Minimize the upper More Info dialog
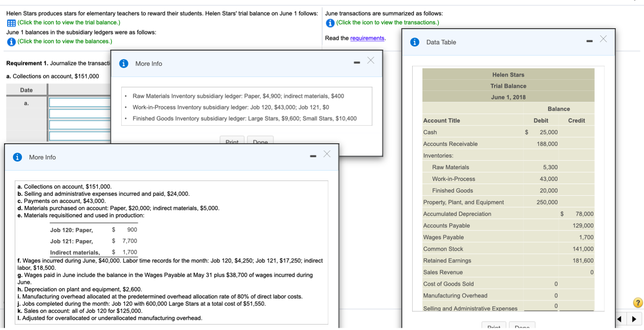 [x=357, y=63]
